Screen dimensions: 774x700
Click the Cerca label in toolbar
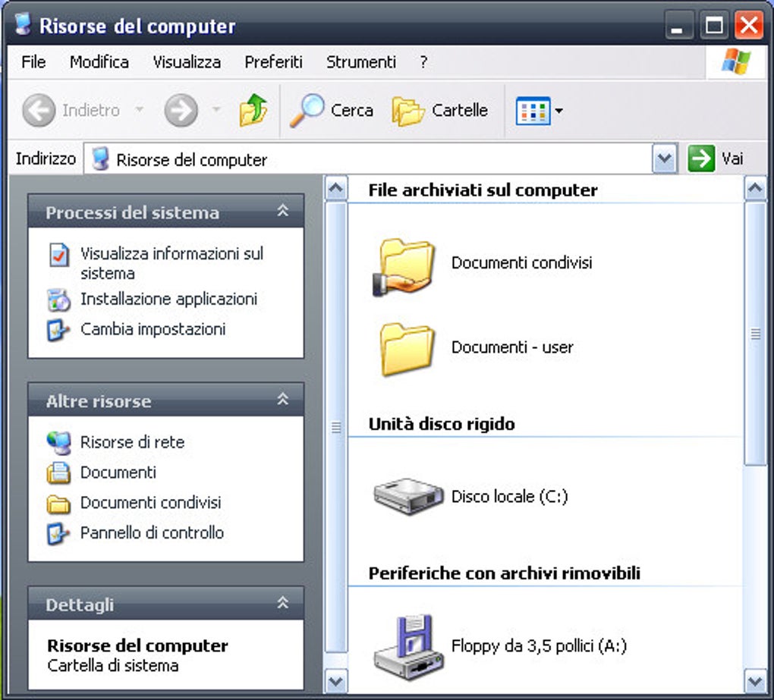(352, 111)
